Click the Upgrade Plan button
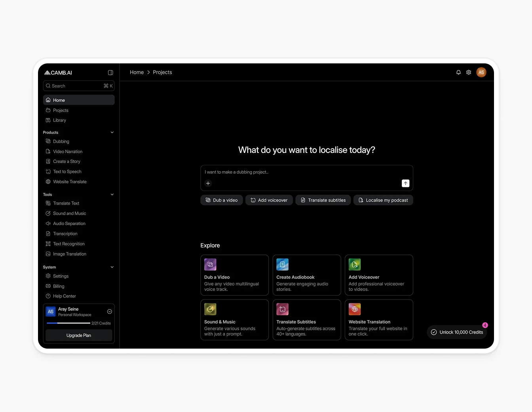The image size is (532, 412). click(x=79, y=336)
